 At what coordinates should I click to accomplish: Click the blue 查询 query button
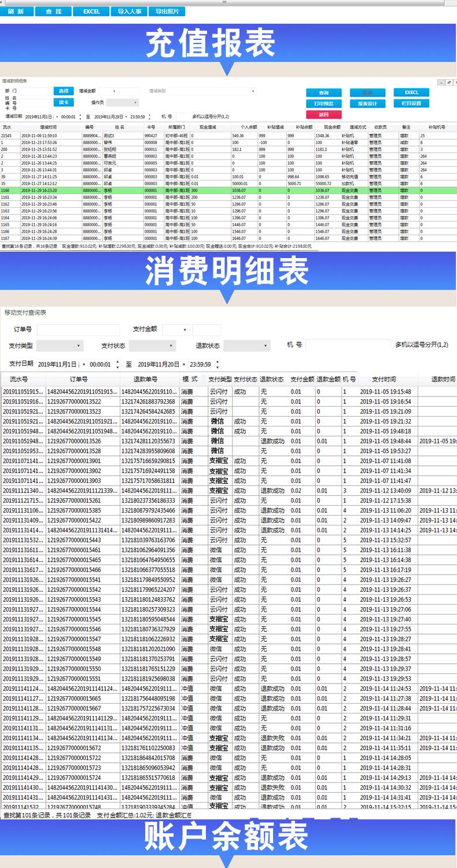[323, 93]
